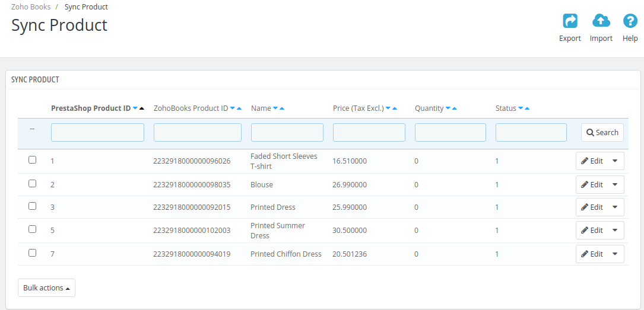Select checkbox for Blouse row
The height and width of the screenshot is (310, 644).
(32, 184)
